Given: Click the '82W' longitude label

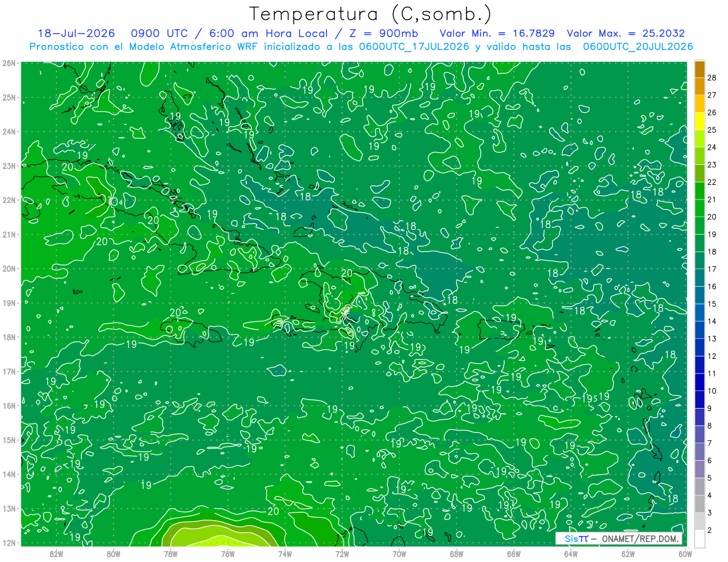Looking at the screenshot, I should (x=56, y=554).
